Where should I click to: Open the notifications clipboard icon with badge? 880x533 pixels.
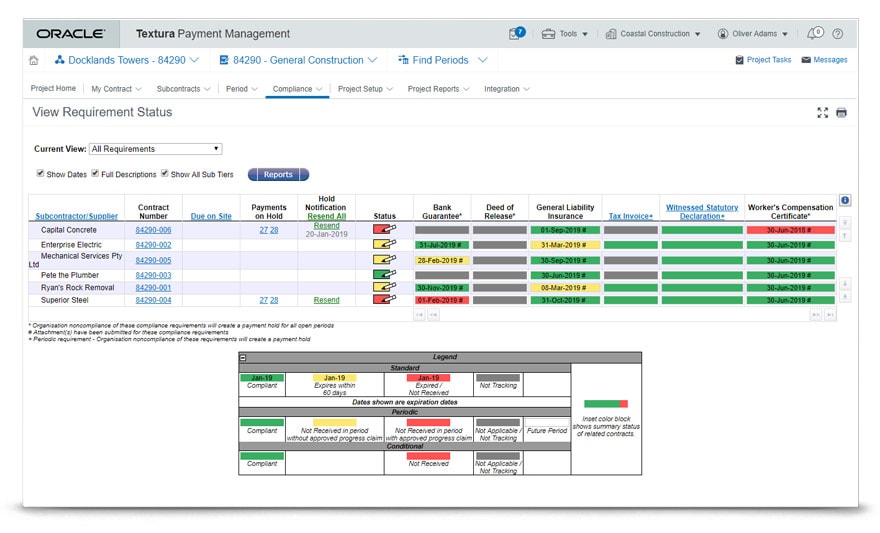point(516,33)
